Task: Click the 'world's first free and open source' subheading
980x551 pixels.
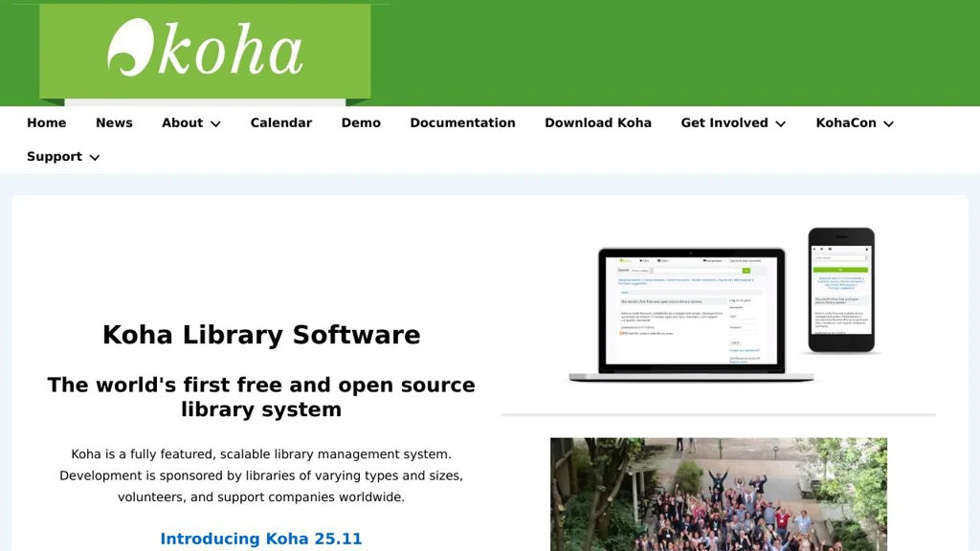Action: click(x=261, y=397)
